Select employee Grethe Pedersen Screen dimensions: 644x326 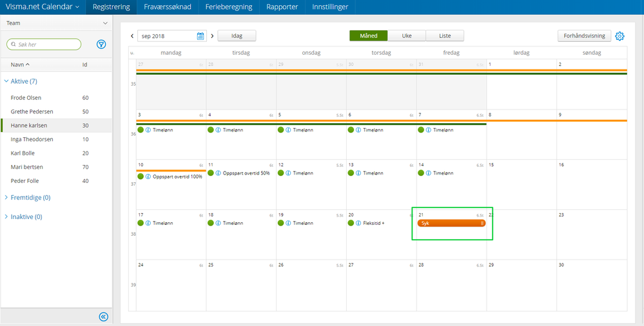(56, 111)
